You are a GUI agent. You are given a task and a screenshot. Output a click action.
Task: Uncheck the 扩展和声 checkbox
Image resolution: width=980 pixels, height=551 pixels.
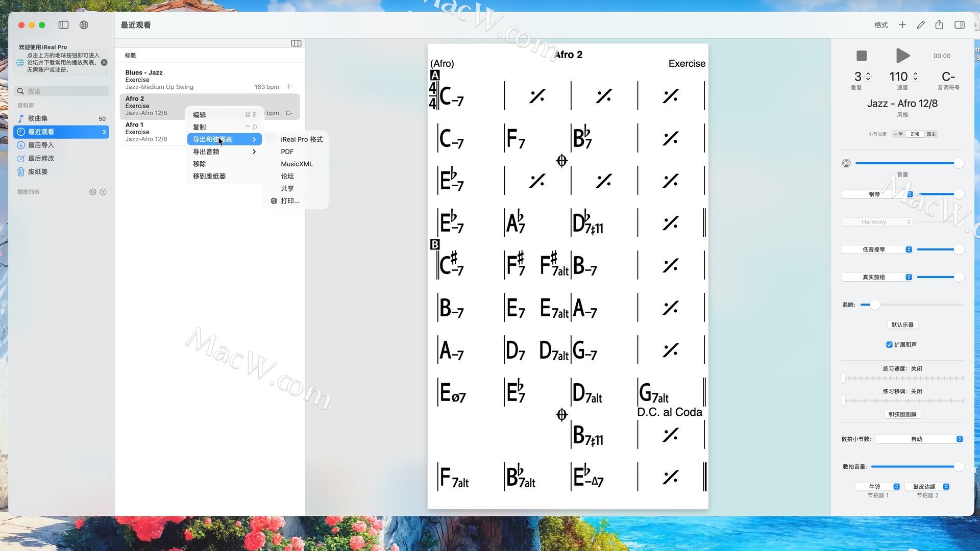pyautogui.click(x=889, y=345)
